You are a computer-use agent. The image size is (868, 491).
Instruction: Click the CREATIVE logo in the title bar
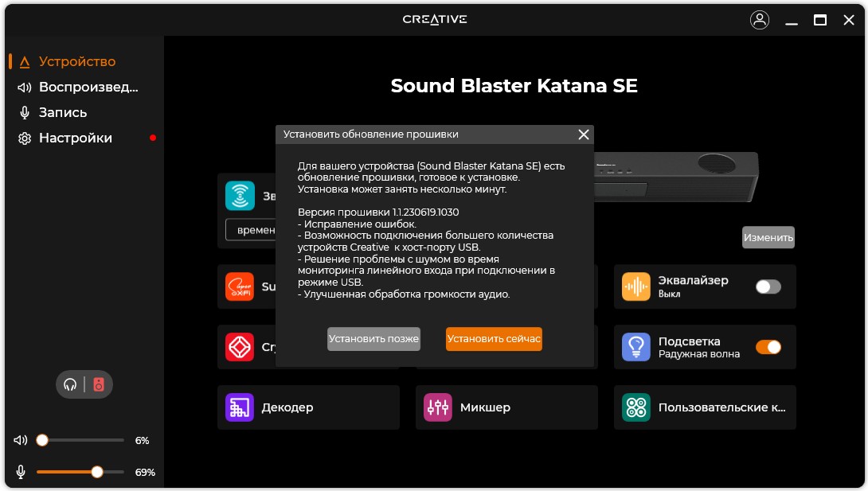point(435,19)
